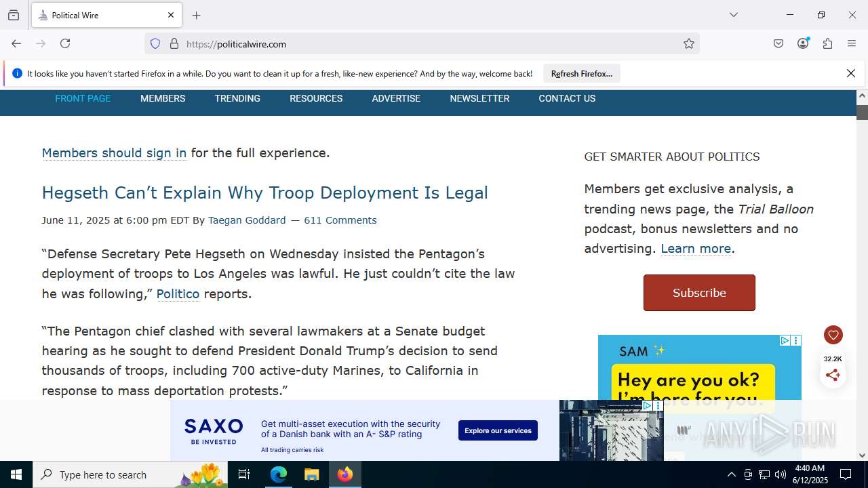Screen dimensions: 868x488
Task: Open author Taegan Goddard link
Action: 247,220
